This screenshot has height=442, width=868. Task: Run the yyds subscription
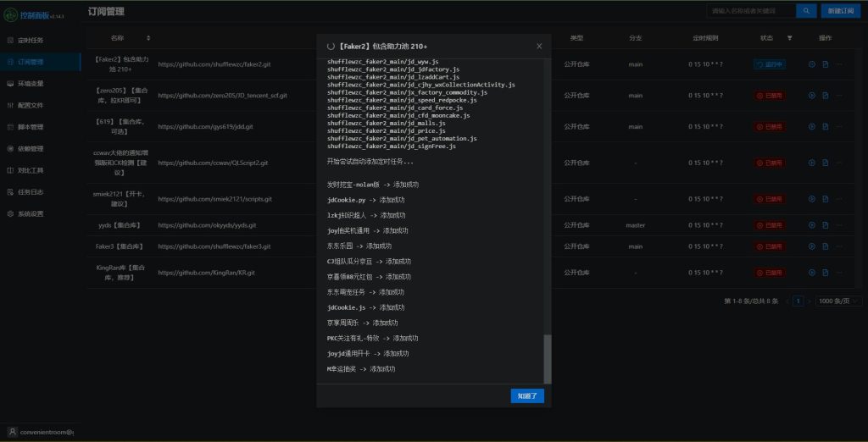[811, 225]
